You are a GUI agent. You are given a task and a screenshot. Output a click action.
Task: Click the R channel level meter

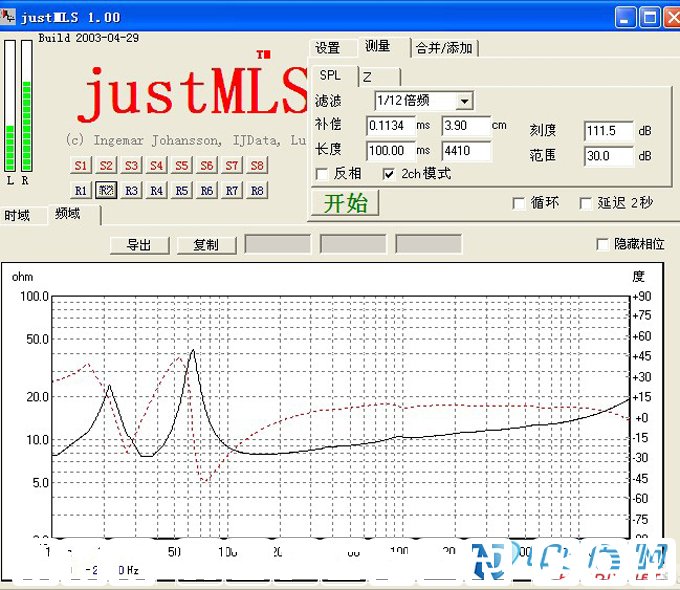(26, 106)
